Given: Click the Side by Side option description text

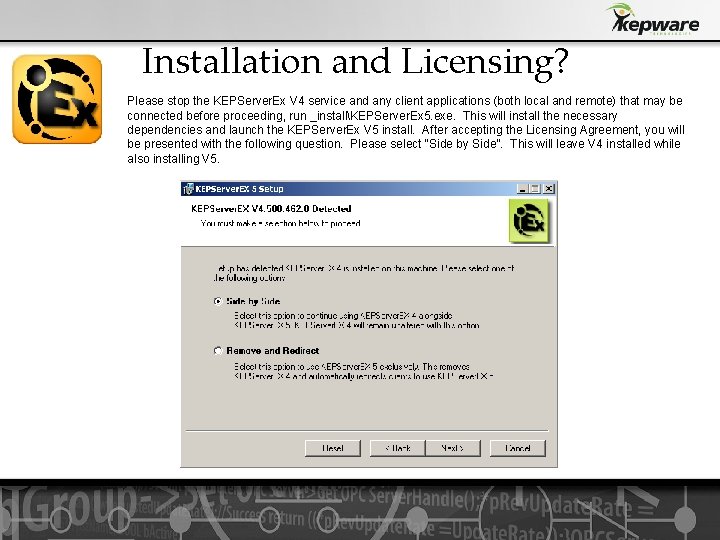Looking at the screenshot, I should 357,321.
